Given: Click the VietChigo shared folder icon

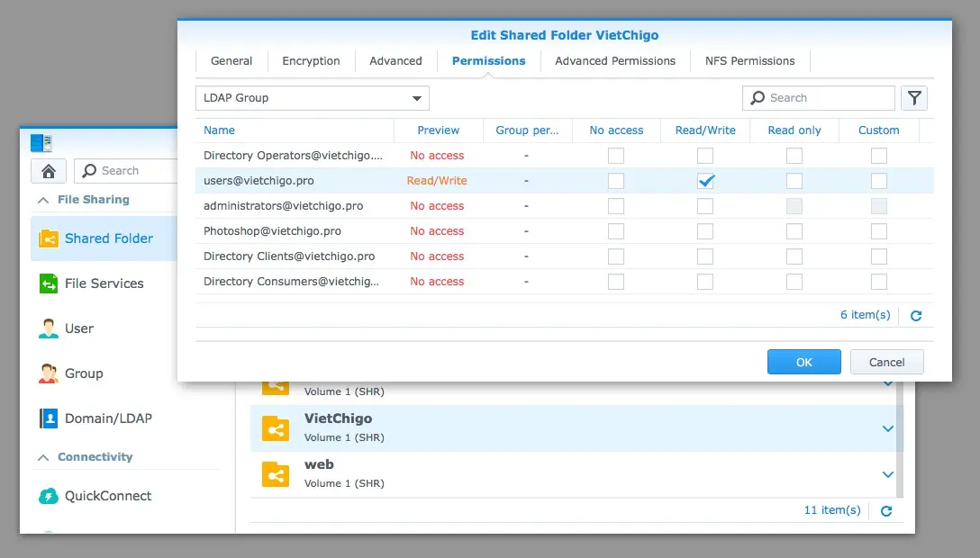Looking at the screenshot, I should point(276,428).
